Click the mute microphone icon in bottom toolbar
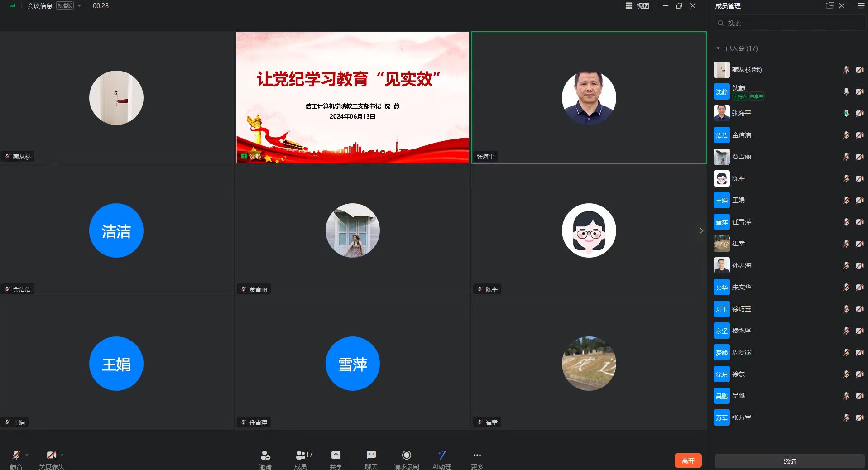This screenshot has width=868, height=470. pos(16,455)
